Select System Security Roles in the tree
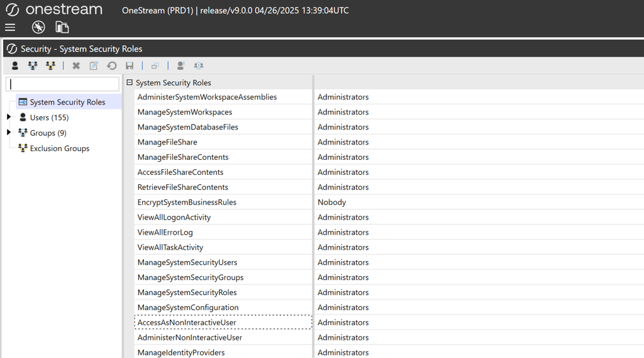Screen dimensions: 644x358 67,102
